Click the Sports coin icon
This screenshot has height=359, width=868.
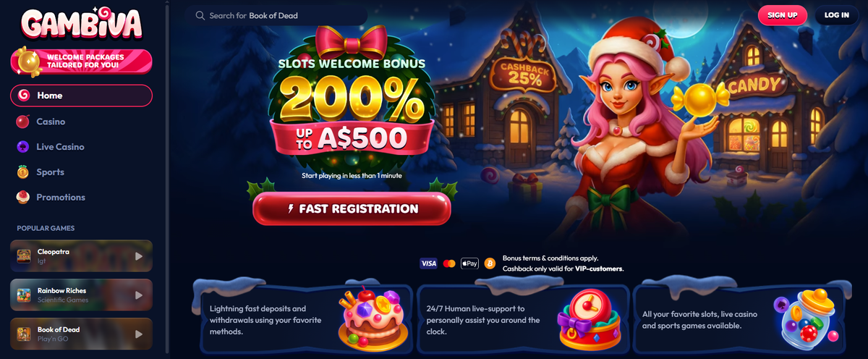pos(23,172)
